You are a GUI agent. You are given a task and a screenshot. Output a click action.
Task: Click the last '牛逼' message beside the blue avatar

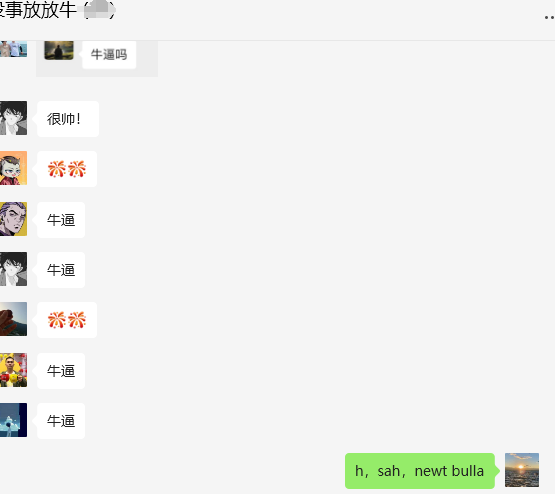pos(61,421)
